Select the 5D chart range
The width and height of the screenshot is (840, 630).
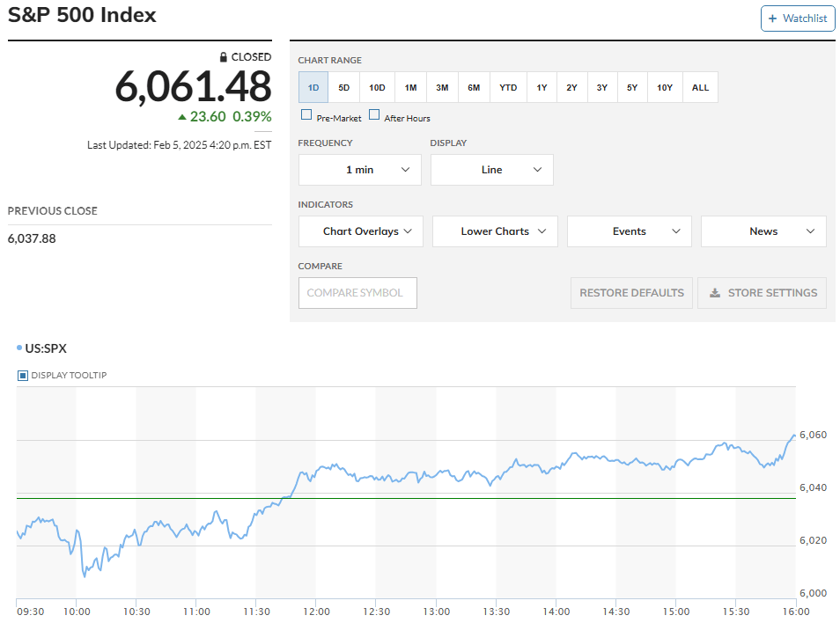click(344, 87)
